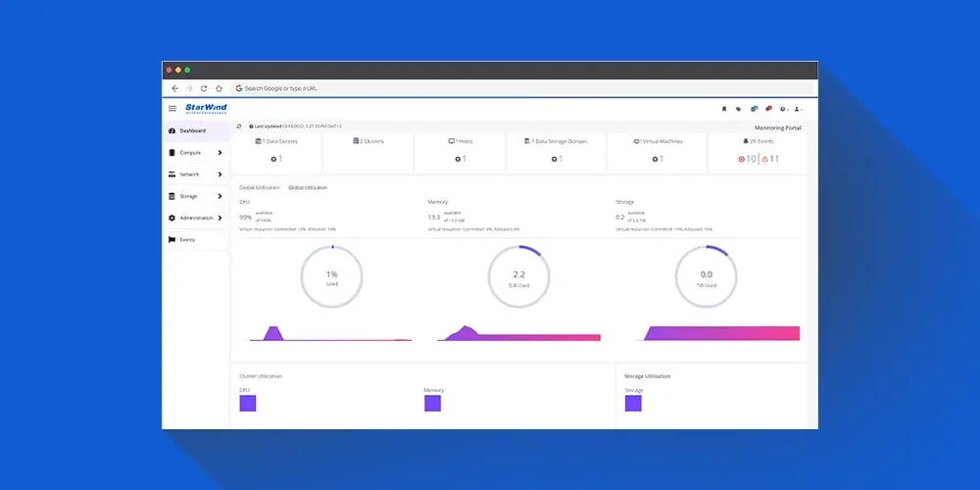Click the purple Storage utilization square
The image size is (980, 490).
(x=633, y=403)
